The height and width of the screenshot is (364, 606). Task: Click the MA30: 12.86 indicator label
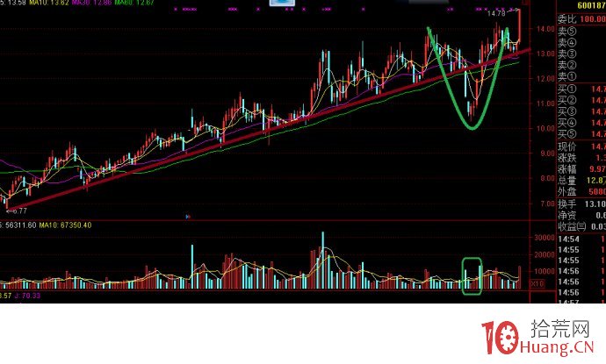pos(91,3)
